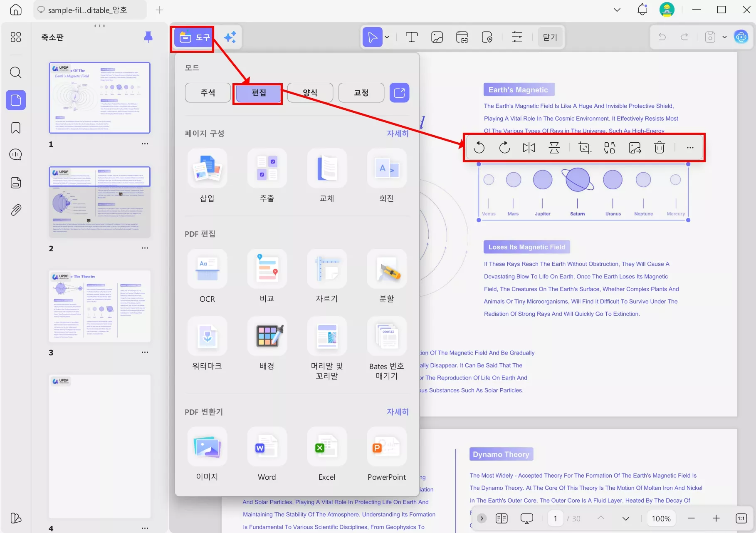This screenshot has width=756, height=533.
Task: Open the layers panel at sidebar bottom
Action: 16,518
